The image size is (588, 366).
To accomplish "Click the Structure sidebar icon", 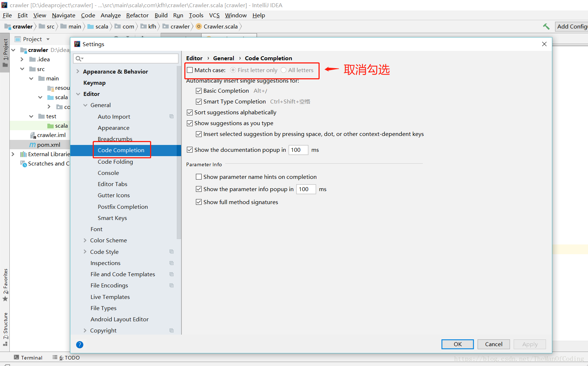I will pos(5,344).
